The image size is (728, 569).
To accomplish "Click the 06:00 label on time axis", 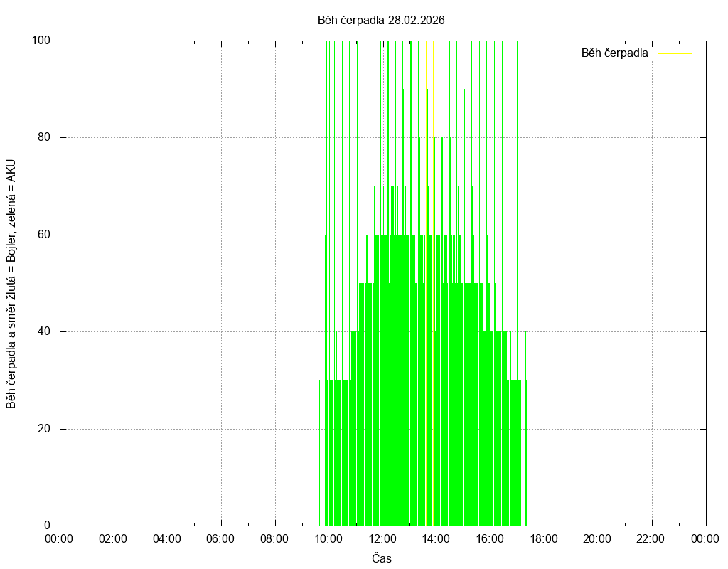I will (220, 538).
